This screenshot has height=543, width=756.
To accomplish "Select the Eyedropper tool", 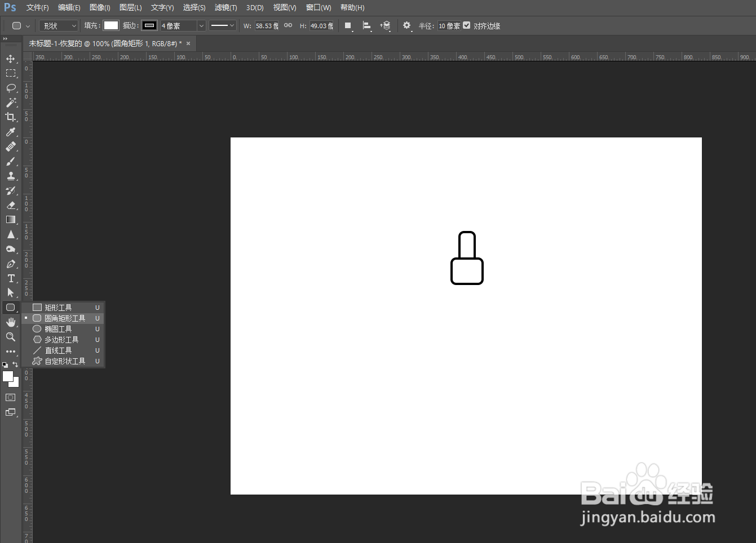I will pyautogui.click(x=11, y=132).
